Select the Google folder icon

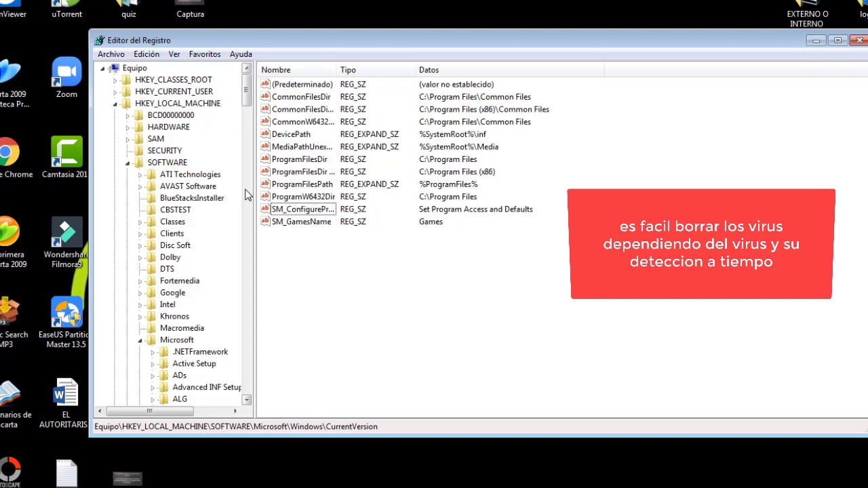151,293
